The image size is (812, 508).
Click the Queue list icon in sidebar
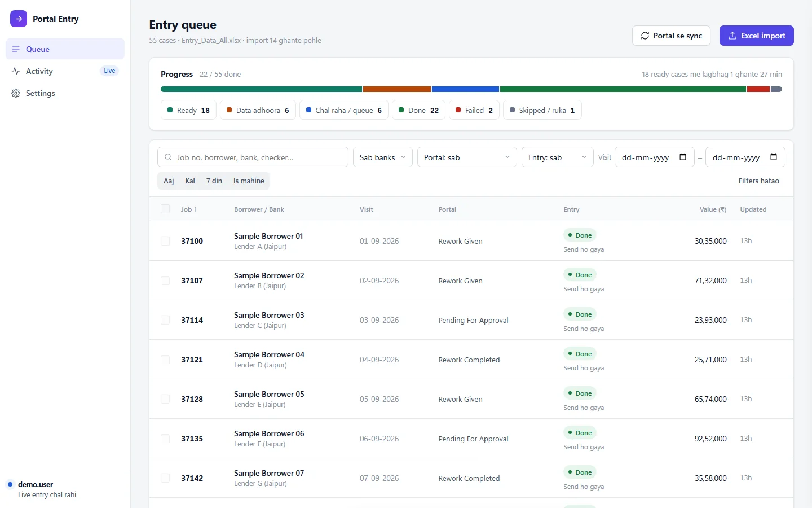tap(16, 49)
